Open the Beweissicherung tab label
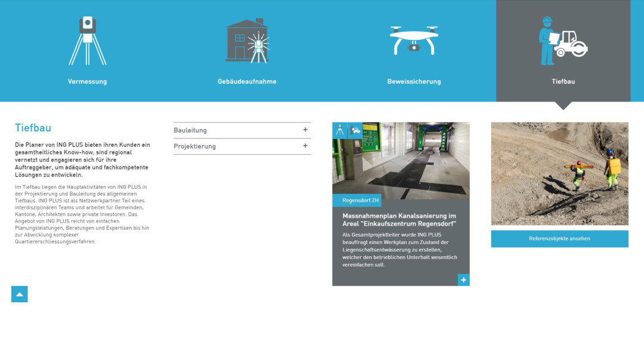Viewport: 644px width, 363px height. (x=414, y=82)
